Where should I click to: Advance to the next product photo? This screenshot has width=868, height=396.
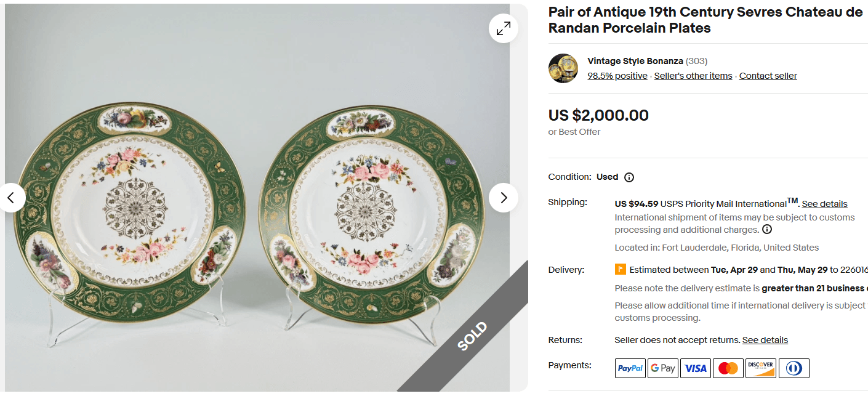point(504,198)
